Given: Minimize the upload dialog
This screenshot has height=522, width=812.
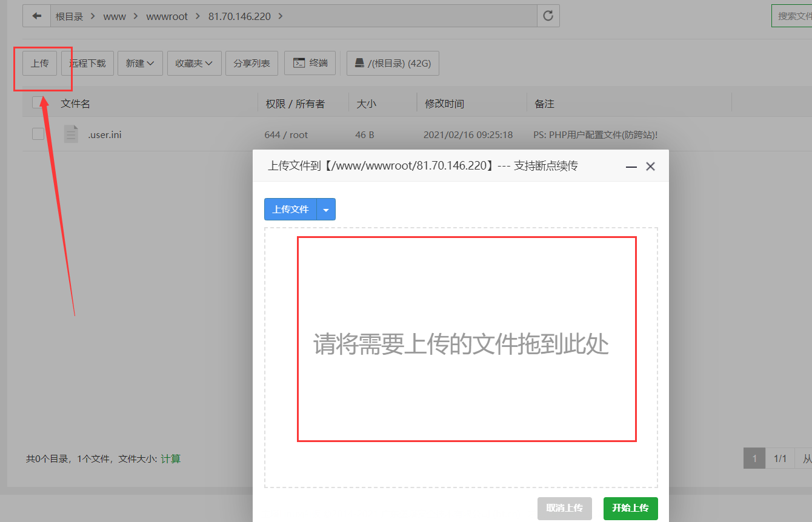Looking at the screenshot, I should tap(631, 166).
